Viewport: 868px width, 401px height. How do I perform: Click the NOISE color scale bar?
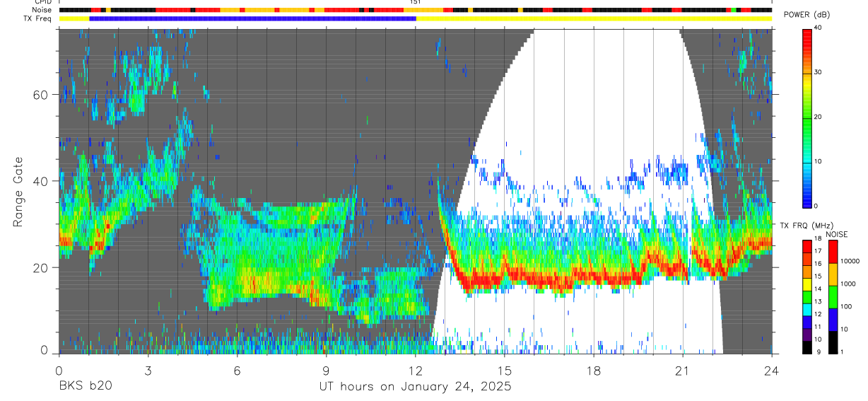tap(833, 297)
